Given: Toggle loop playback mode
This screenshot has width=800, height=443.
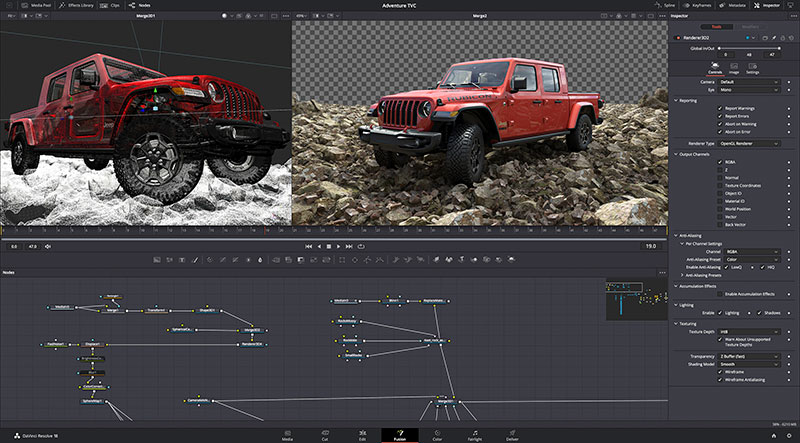Looking at the screenshot, I should point(361,247).
